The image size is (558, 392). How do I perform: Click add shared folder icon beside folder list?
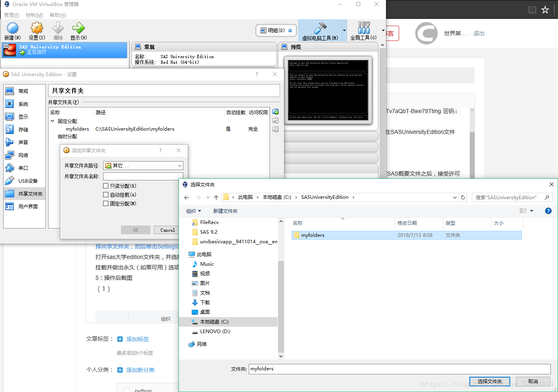point(276,112)
